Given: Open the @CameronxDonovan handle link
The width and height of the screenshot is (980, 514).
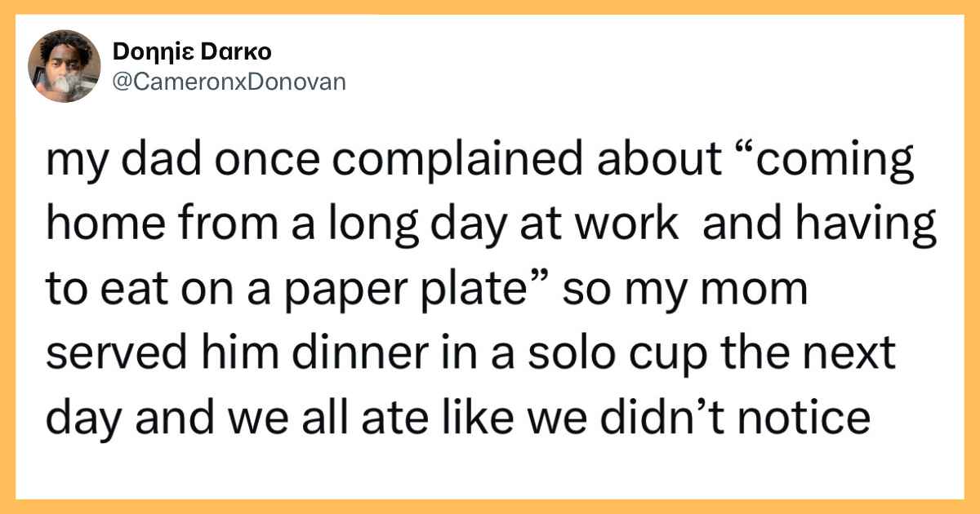Looking at the screenshot, I should tap(230, 82).
